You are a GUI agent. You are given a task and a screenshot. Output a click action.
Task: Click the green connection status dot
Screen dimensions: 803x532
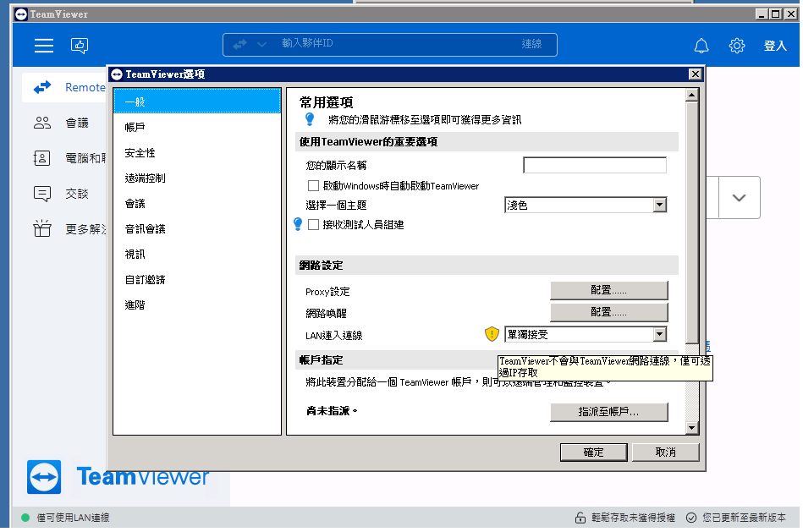[25, 518]
